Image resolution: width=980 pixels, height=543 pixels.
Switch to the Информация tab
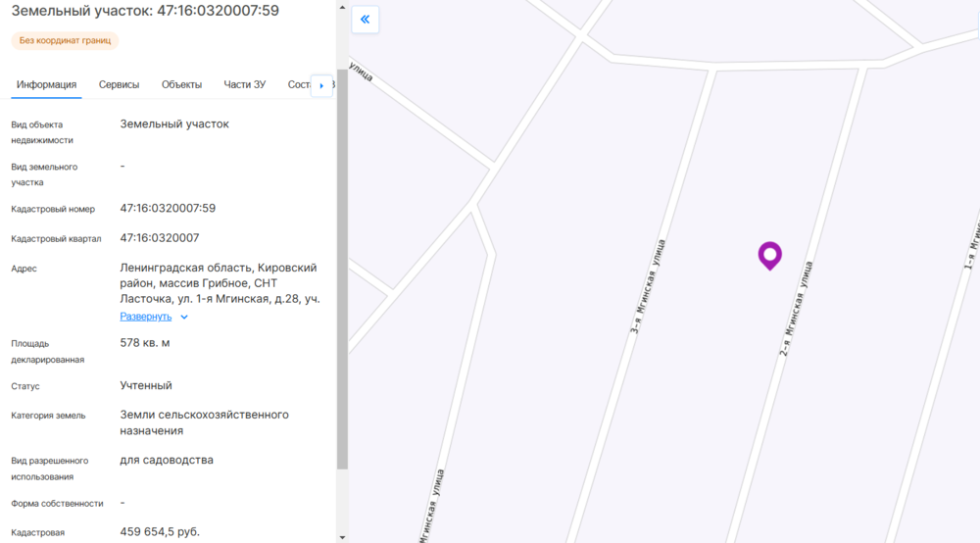46,84
